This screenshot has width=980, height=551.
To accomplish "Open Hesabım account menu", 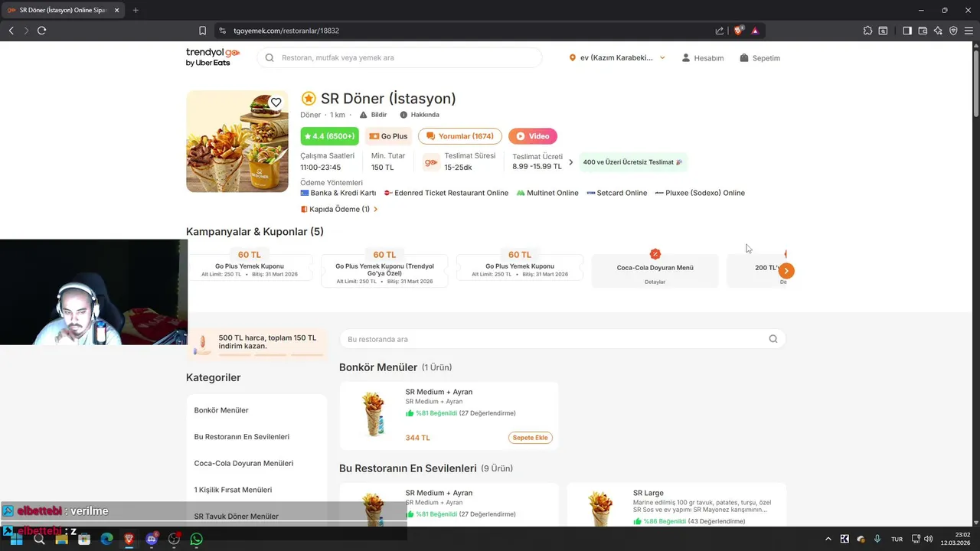I will tap(702, 58).
